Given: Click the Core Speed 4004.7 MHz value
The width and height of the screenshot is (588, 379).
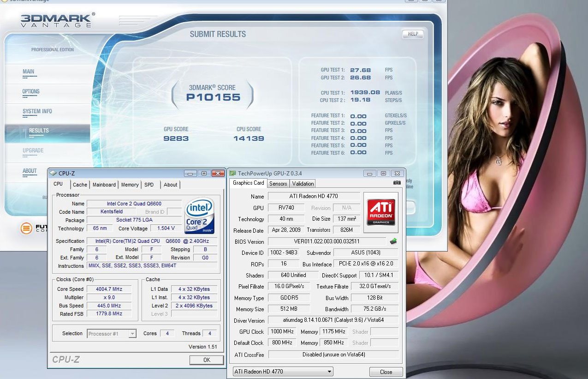Looking at the screenshot, I should click(x=108, y=289).
